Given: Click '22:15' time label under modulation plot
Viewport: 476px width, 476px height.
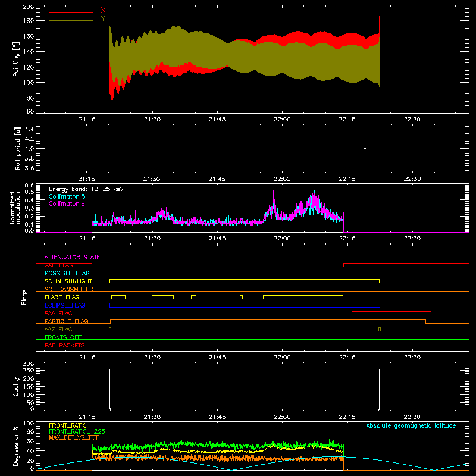Looking at the screenshot, I should [347, 239].
